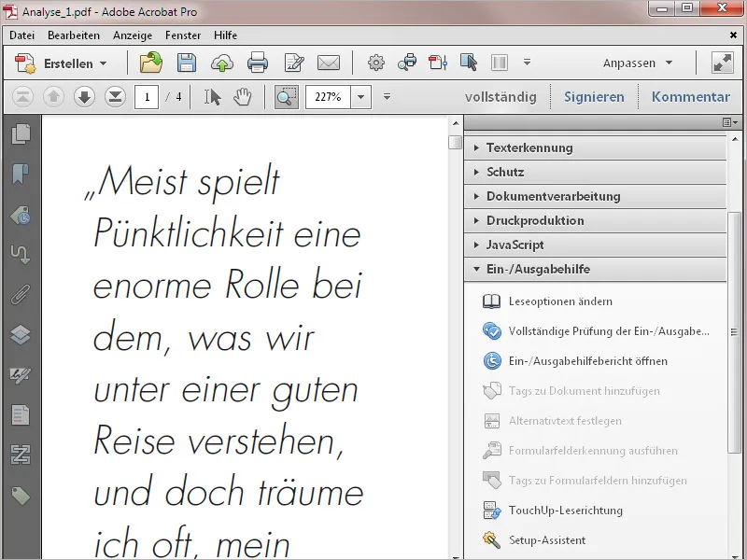Open quick tools toolbar overflow arrow
Viewport: 747px width, 560px height.
(527, 63)
